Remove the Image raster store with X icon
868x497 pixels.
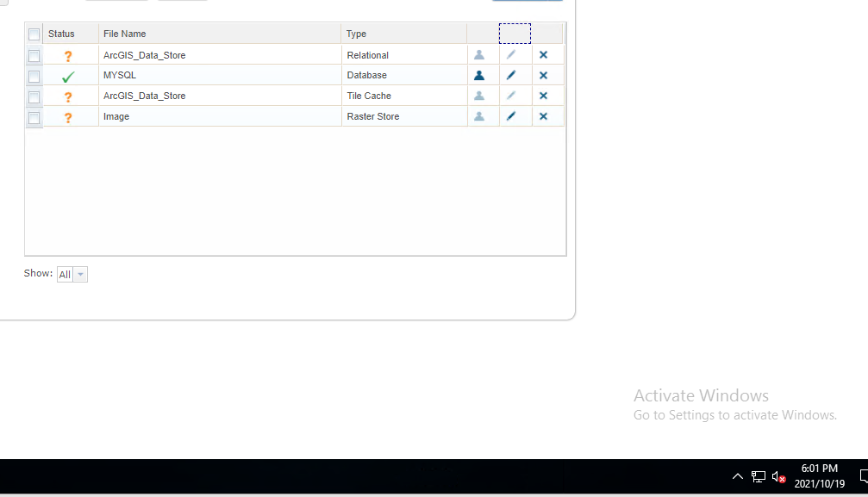point(544,116)
